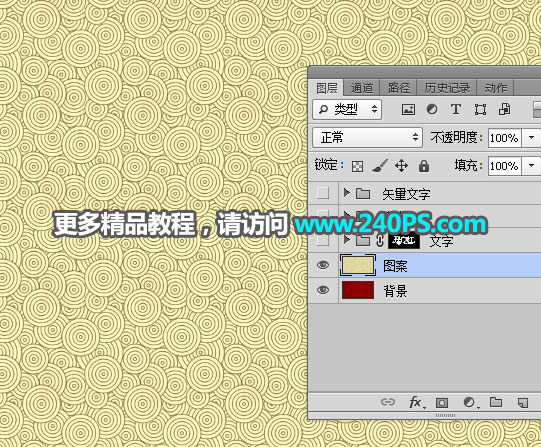The height and width of the screenshot is (447, 541).
Task: Switch to the 通道 tab
Action: [x=362, y=88]
